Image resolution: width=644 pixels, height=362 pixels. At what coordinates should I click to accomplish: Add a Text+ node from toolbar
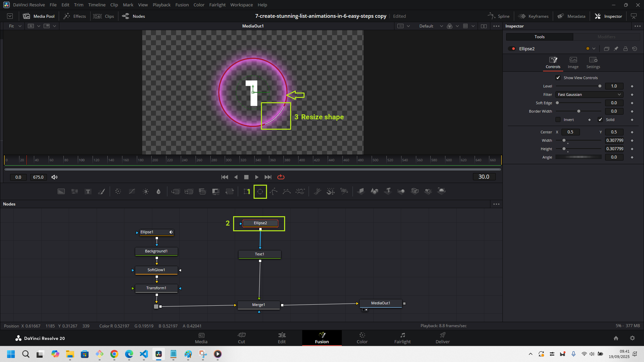pyautogui.click(x=88, y=191)
